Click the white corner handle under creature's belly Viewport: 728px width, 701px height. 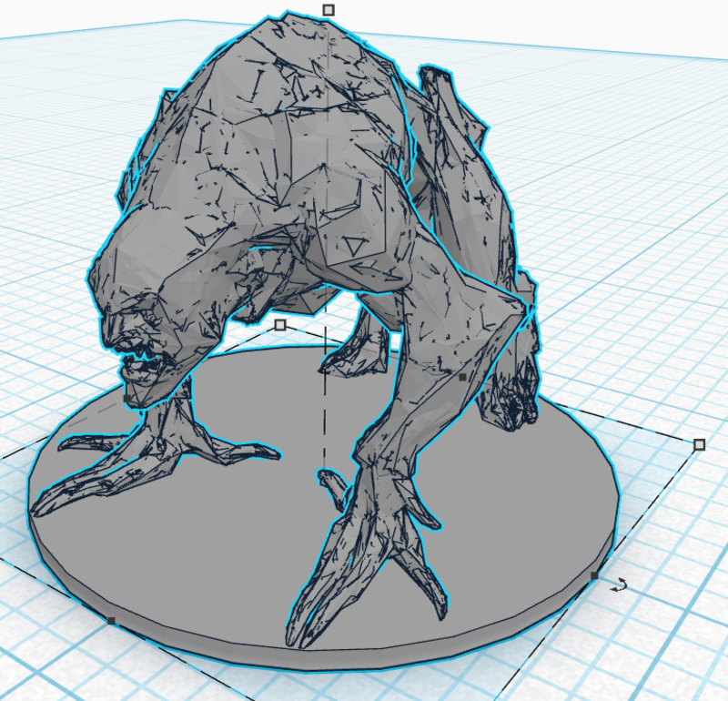(x=280, y=325)
